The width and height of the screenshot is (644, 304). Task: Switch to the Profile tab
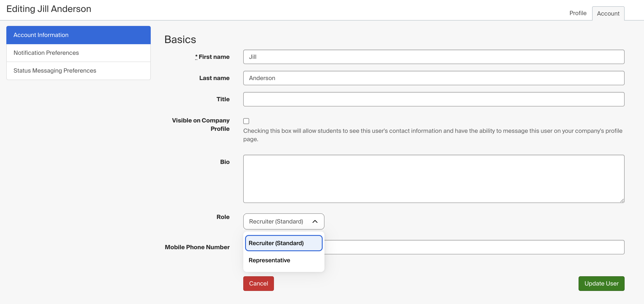point(578,13)
